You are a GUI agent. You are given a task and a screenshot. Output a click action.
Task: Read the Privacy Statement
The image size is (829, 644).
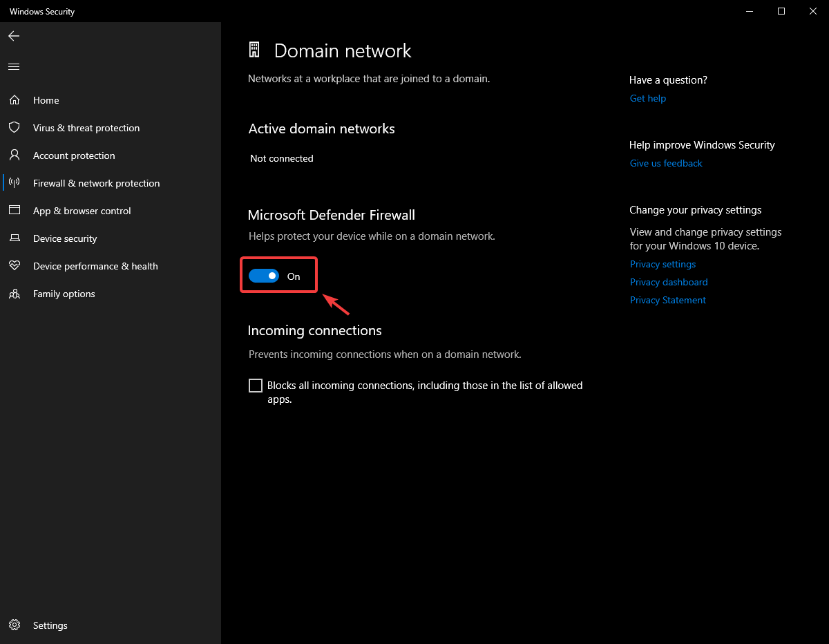click(x=667, y=300)
